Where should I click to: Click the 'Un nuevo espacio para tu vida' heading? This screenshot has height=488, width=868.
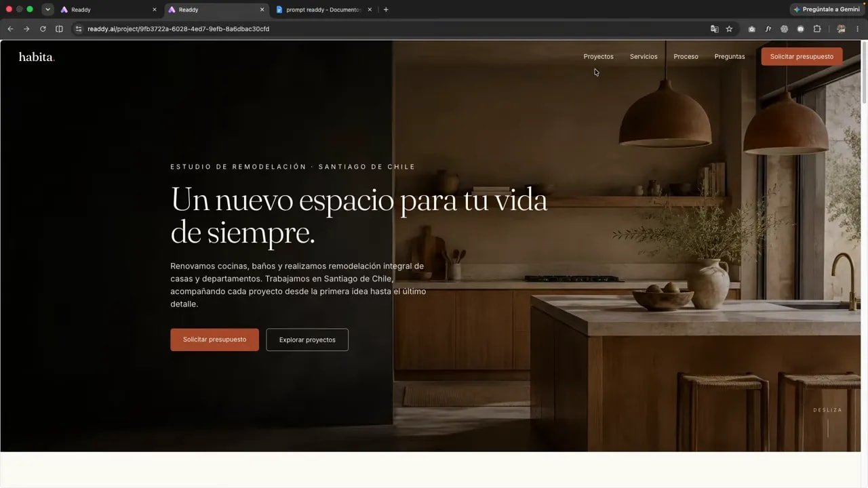point(359,216)
